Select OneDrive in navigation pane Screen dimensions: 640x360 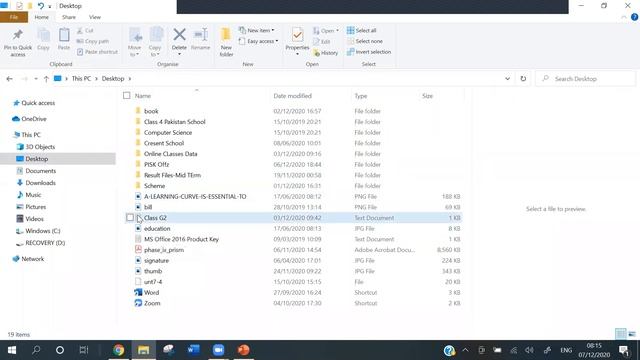(29, 119)
